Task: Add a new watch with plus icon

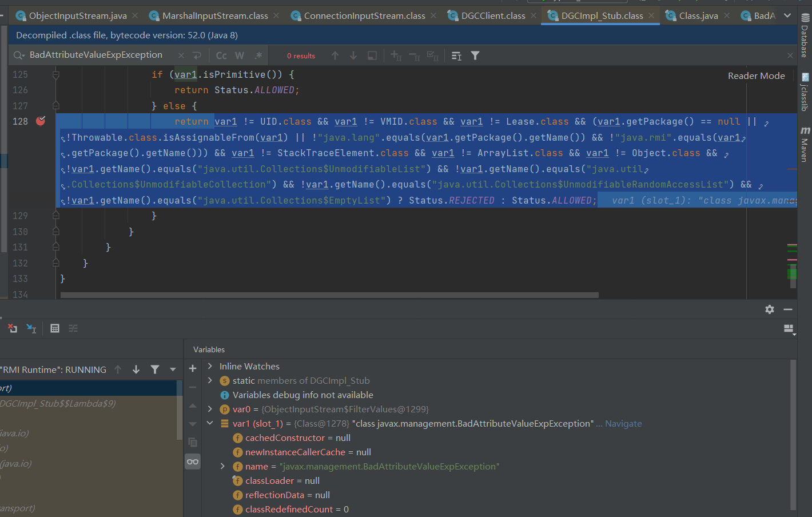Action: click(193, 368)
